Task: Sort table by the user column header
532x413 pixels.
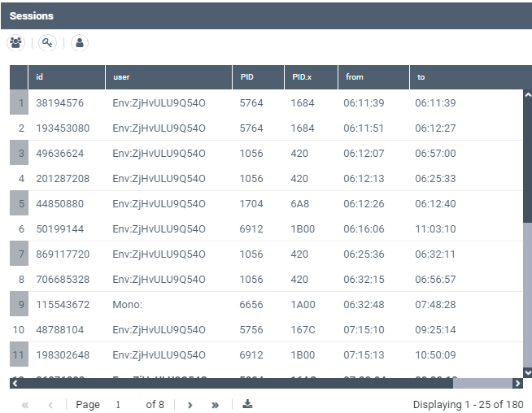Action: pyautogui.click(x=168, y=77)
